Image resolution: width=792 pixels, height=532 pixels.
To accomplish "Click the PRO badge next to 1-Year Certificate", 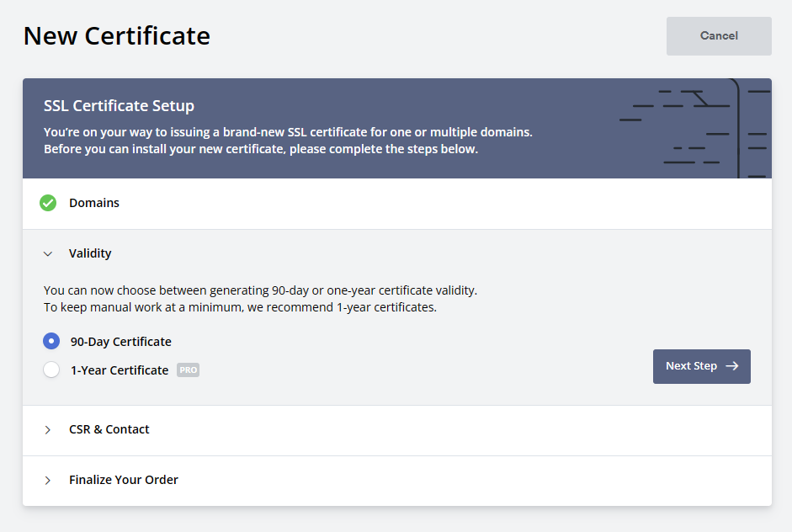I will 188,370.
